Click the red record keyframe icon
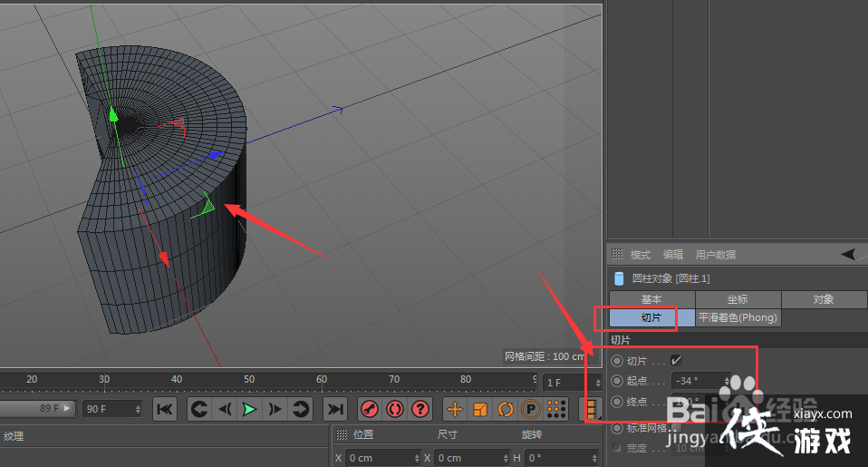The height and width of the screenshot is (467, 868). 370,409
